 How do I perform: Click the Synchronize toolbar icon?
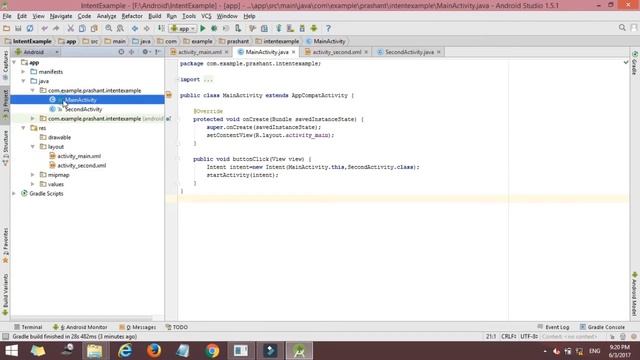coord(30,29)
